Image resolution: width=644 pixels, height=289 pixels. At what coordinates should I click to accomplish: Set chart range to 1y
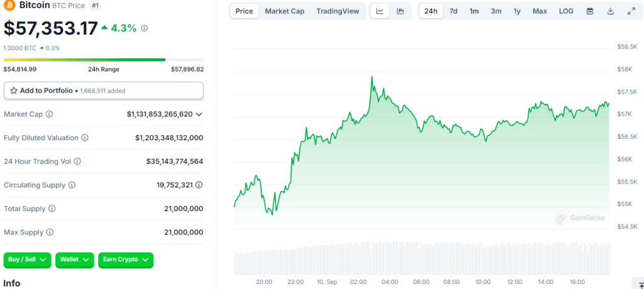coord(517,11)
